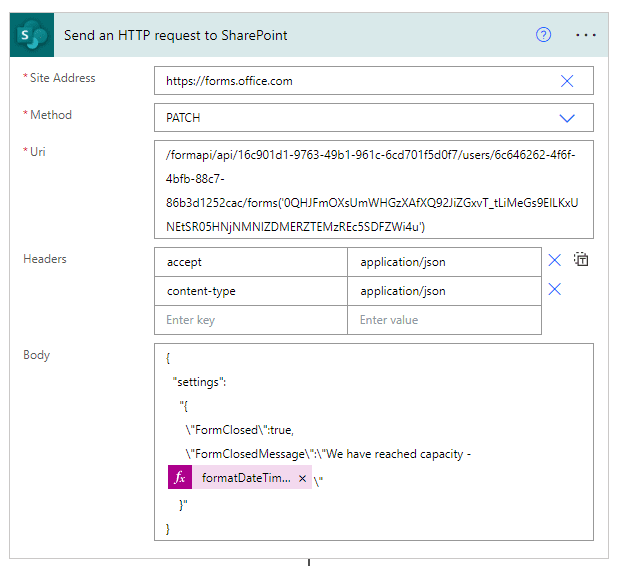Screen dimensions: 618x566
Task: Click the "settings": line in Body
Action: coord(199,382)
